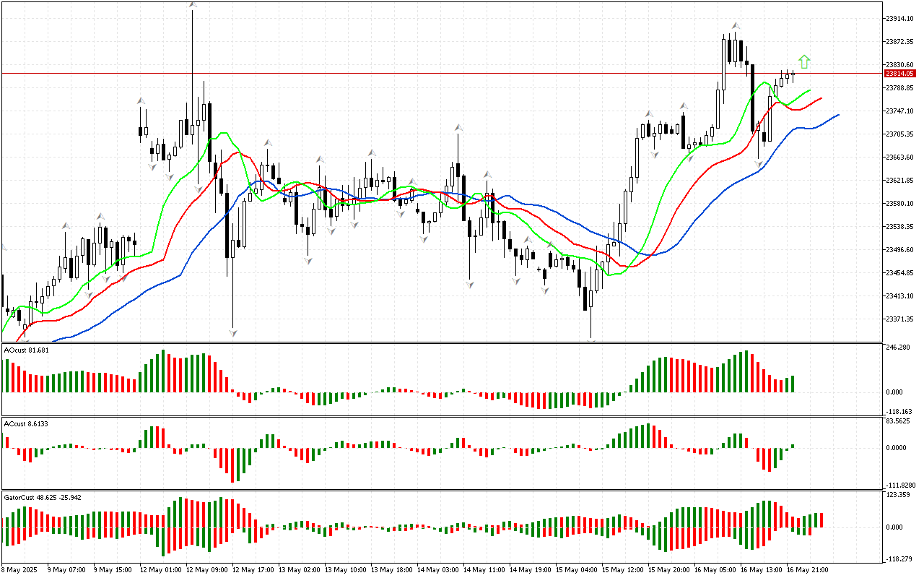Click the 23914.10 price scale label
The image size is (924, 578).
click(900, 18)
